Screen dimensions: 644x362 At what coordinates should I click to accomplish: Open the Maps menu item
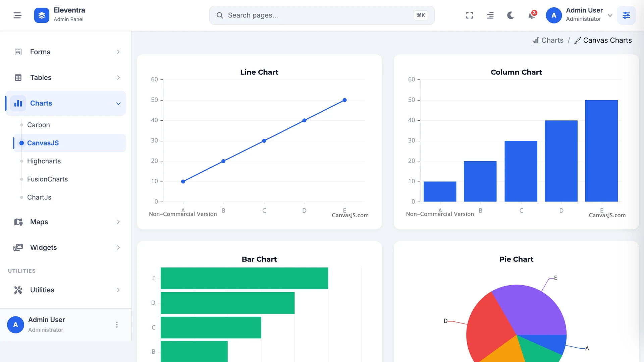[x=66, y=222]
